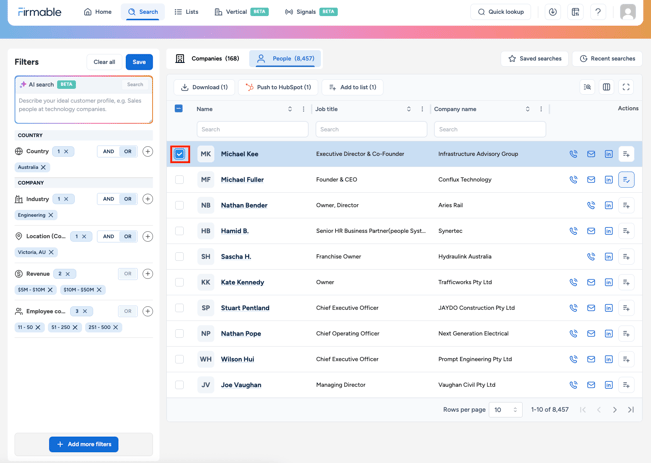Open the Lists menu
The width and height of the screenshot is (651, 463).
point(186,12)
